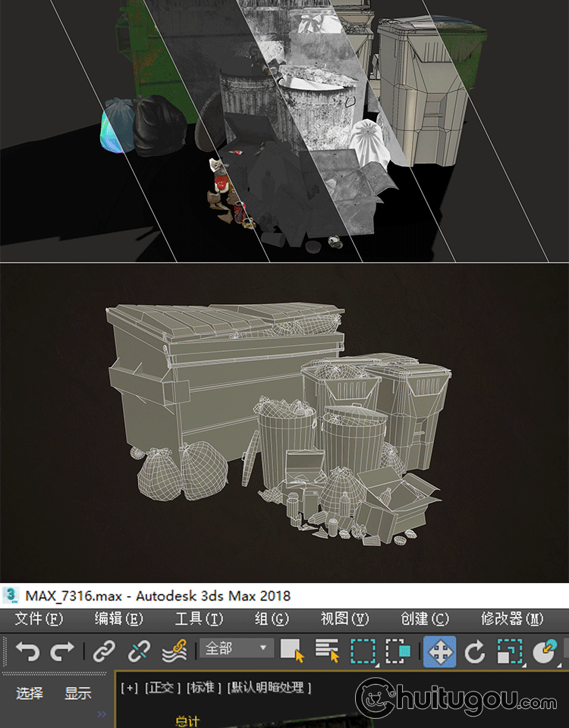The image size is (569, 728).
Task: Click the Undo arrow in the toolbar
Action: pos(27,651)
